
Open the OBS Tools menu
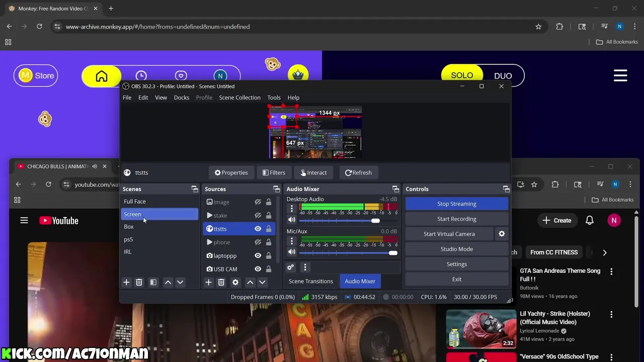274,98
